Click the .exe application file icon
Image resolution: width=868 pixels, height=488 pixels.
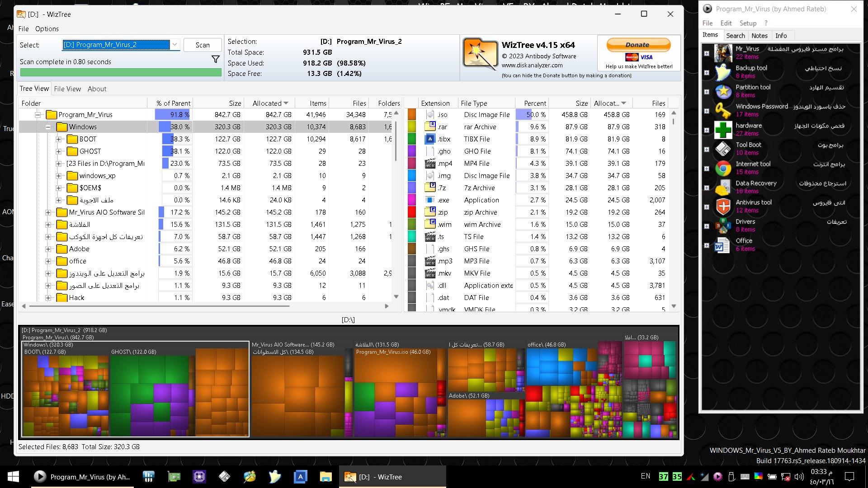[430, 200]
